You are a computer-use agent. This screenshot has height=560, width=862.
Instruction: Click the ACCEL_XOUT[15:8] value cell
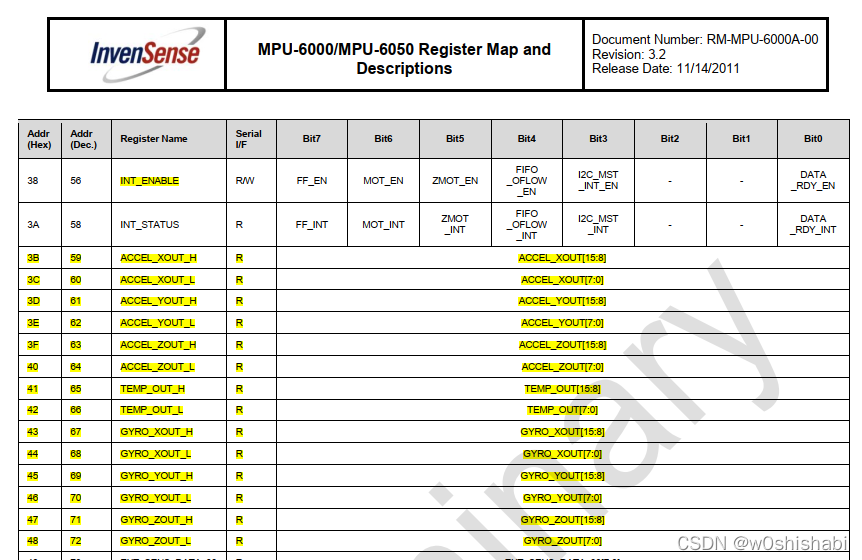562,258
